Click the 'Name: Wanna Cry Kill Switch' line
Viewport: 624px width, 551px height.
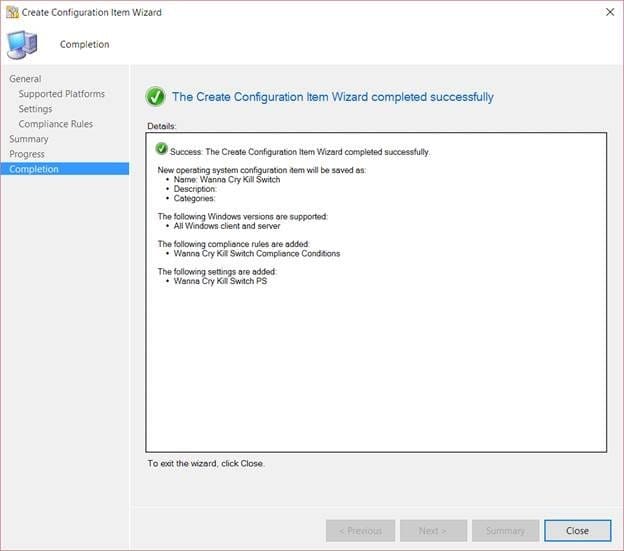pos(227,179)
